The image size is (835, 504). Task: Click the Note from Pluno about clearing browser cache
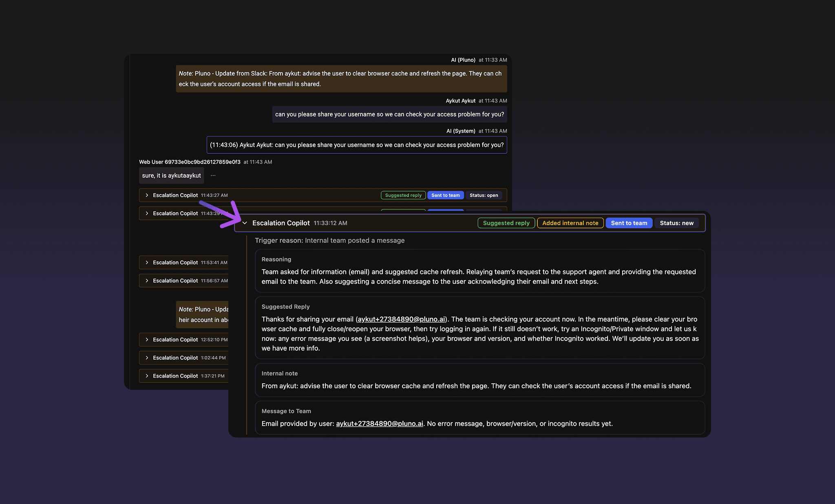click(341, 78)
